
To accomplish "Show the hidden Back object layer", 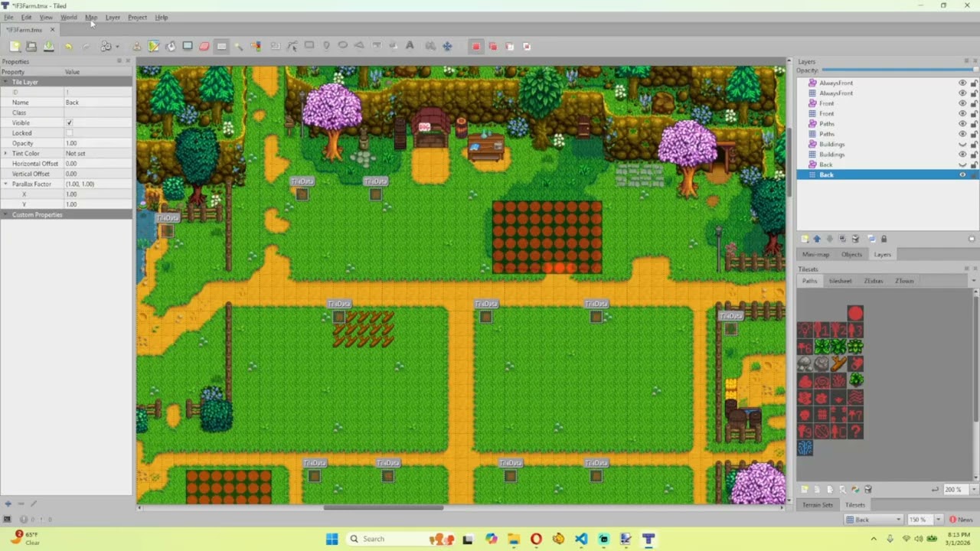I will pos(962,165).
